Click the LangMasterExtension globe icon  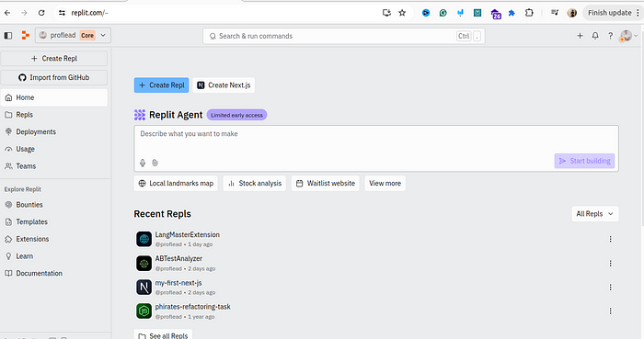click(144, 239)
